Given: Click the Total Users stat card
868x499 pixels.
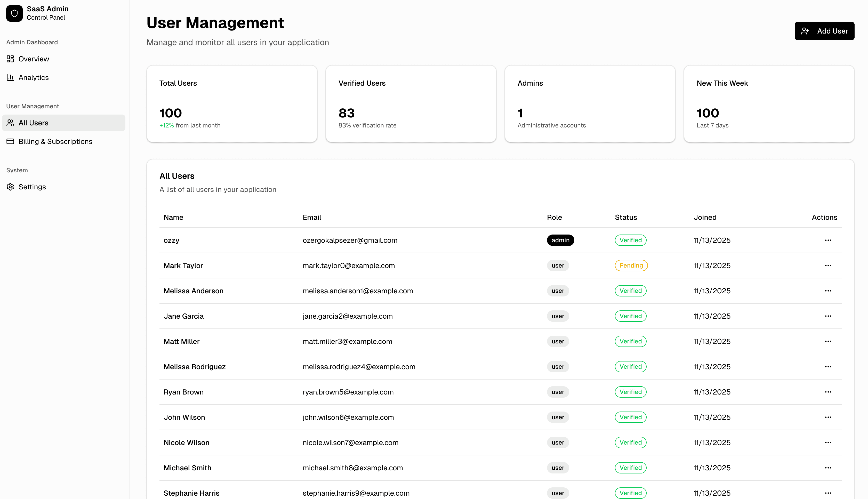Looking at the screenshot, I should pos(232,104).
